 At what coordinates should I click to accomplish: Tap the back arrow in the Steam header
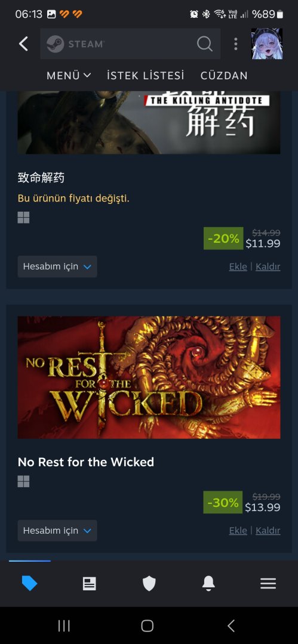coord(23,44)
